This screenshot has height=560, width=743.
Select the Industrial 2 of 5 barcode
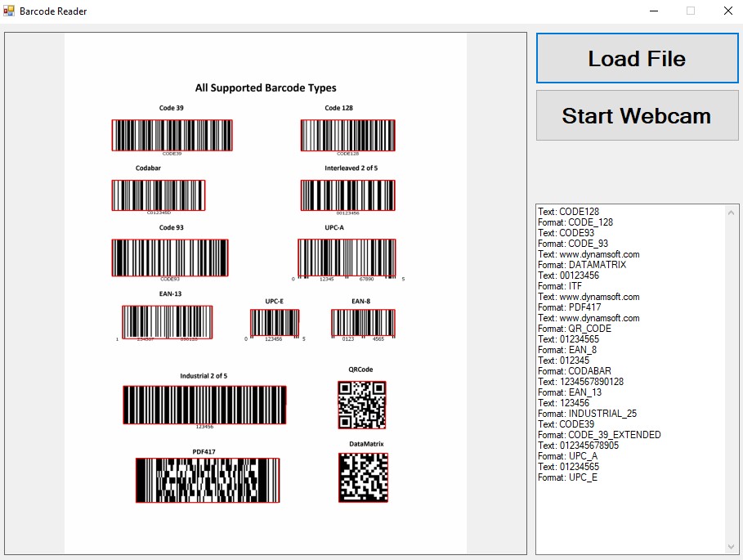click(204, 405)
